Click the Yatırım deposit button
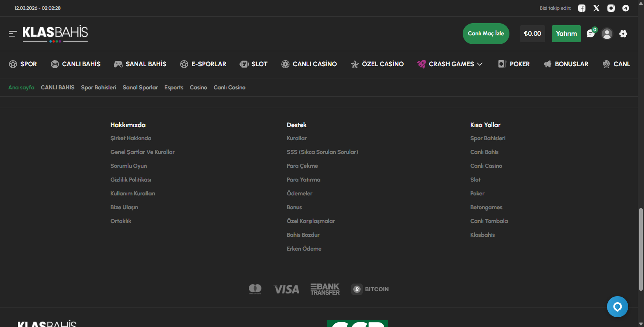 [566, 34]
